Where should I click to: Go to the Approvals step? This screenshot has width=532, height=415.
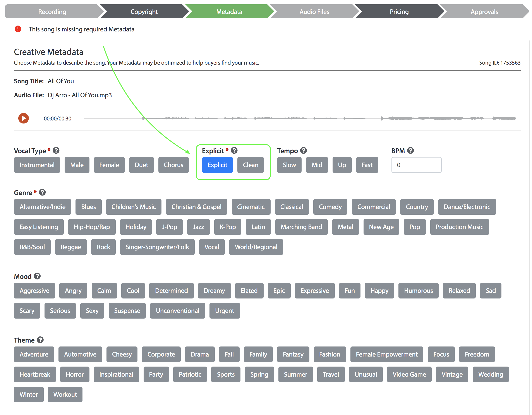coord(484,11)
